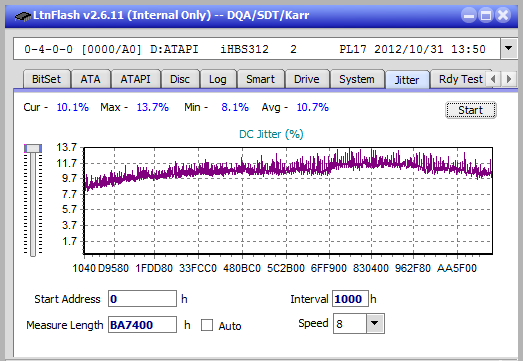
Task: Open the Smart tab
Action: [260, 79]
